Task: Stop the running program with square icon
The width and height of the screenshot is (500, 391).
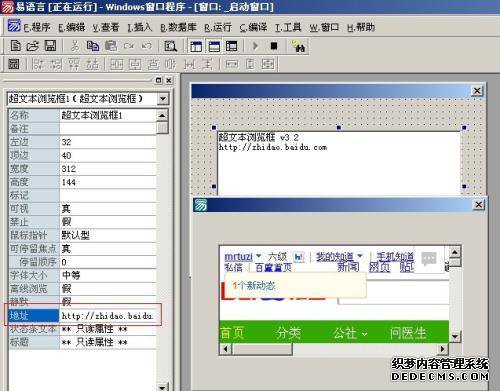Action: pos(274,46)
